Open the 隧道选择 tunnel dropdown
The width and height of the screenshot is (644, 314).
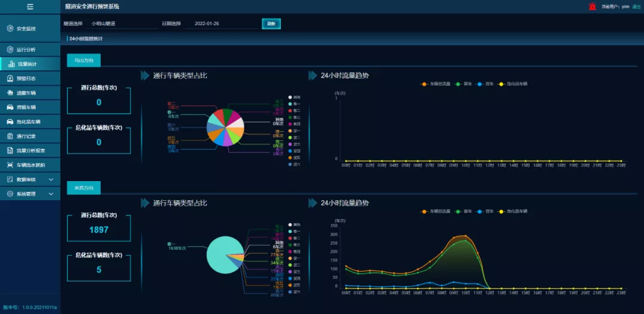(122, 24)
